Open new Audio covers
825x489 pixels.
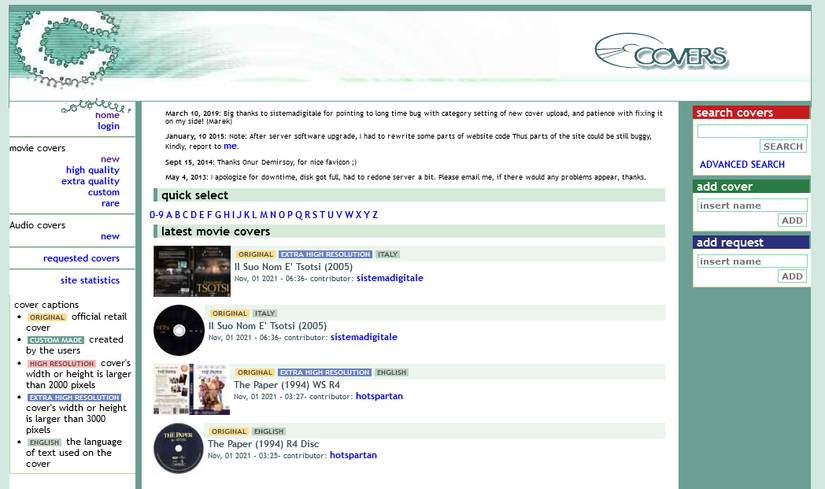pos(110,236)
